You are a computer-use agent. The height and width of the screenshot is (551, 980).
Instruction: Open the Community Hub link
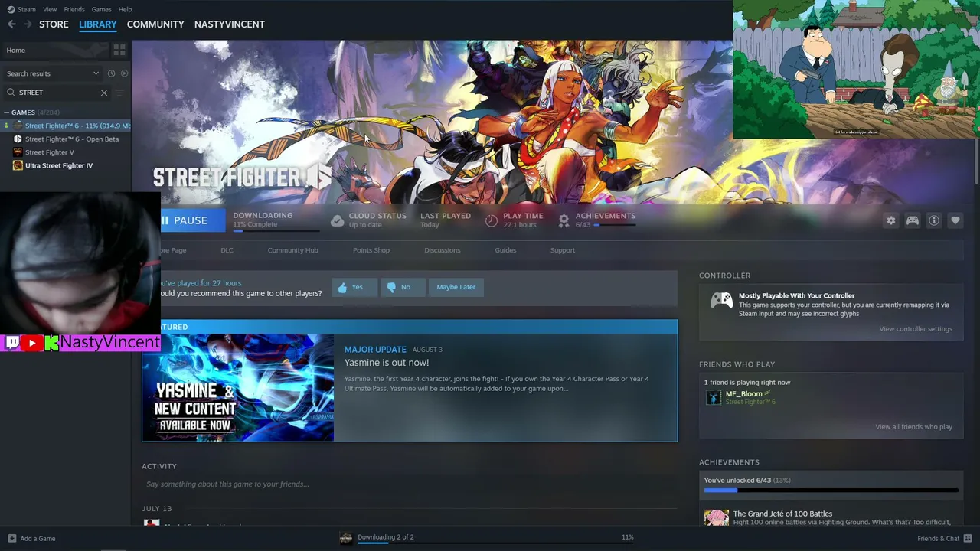pos(292,250)
